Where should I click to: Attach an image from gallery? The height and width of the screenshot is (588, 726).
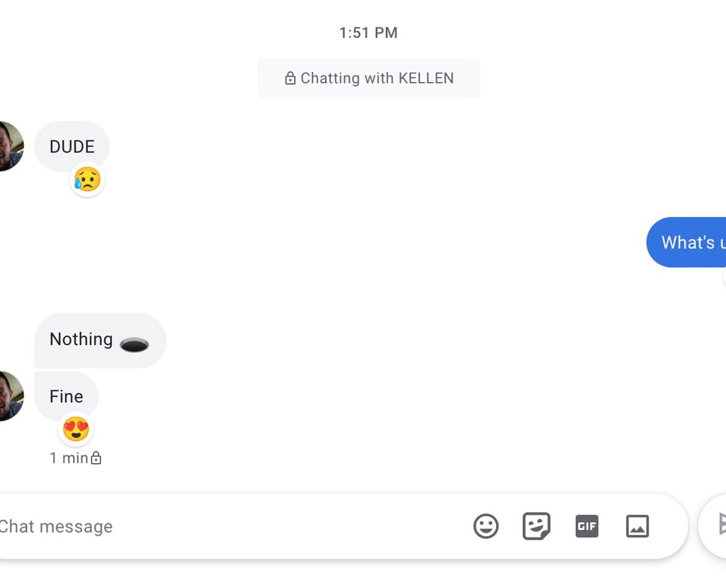click(x=637, y=526)
